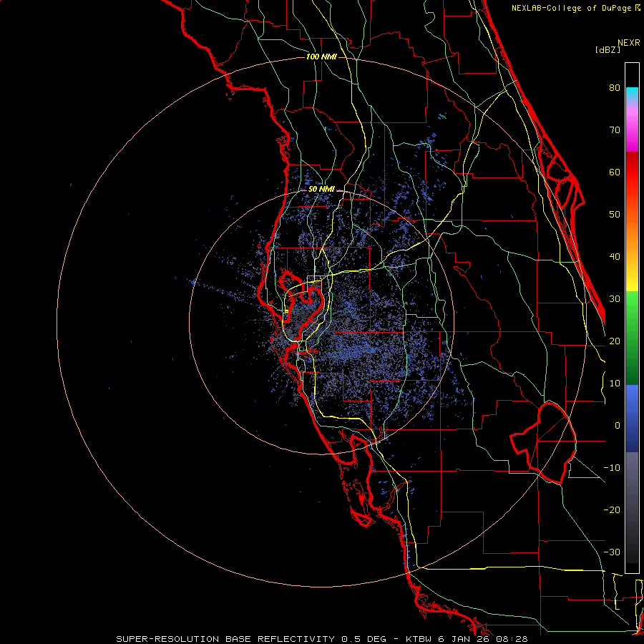Screen dimensions: 644x644
Task: Click the blue segment of color bar
Action: 632,419
